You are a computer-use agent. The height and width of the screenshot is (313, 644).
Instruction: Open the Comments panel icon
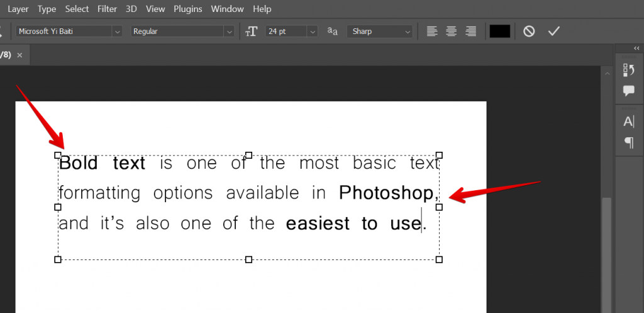pyautogui.click(x=628, y=91)
